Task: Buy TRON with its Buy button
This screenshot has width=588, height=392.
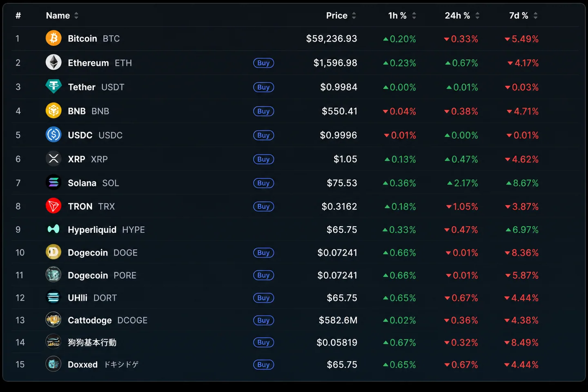Action: coord(263,207)
